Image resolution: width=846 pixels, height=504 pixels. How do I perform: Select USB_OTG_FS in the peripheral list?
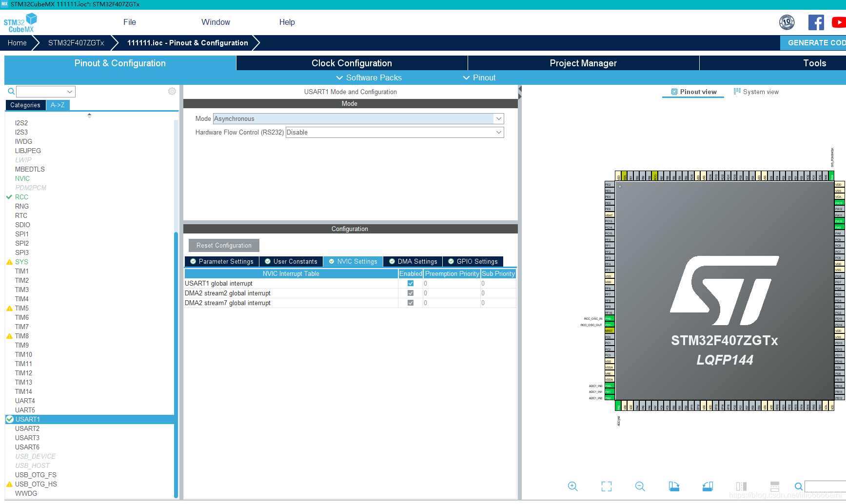36,475
